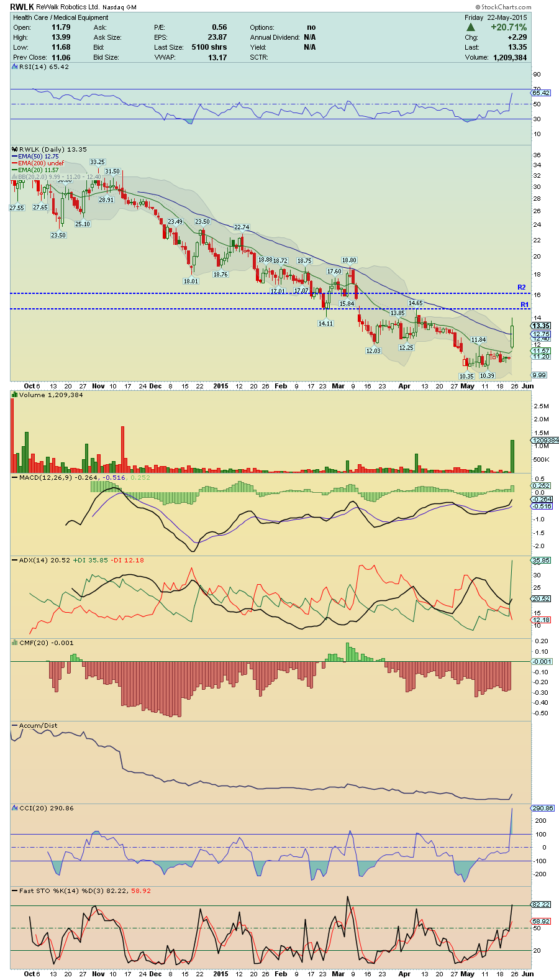Click the Accum/Dist panel label

(38, 725)
